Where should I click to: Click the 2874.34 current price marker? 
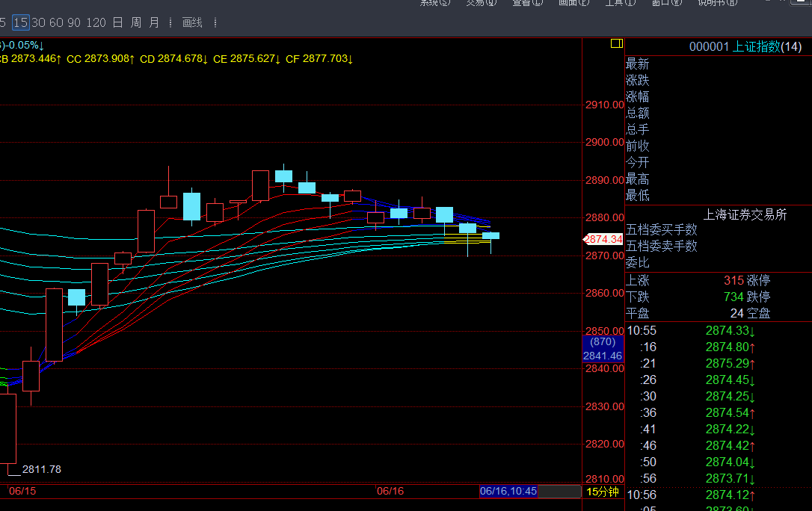tap(603, 239)
